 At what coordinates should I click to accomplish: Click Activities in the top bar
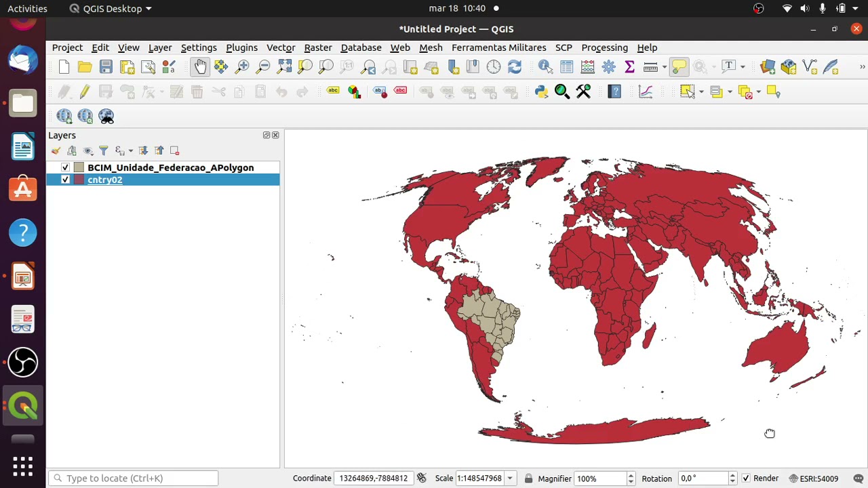pos(27,8)
